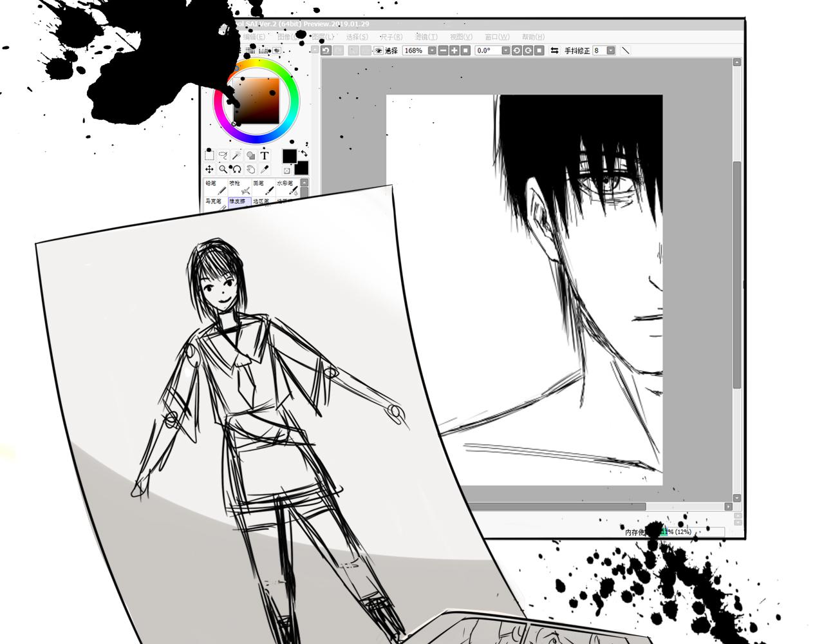Click the stabilizer value 8 field
This screenshot has height=644, width=824.
pyautogui.click(x=599, y=50)
